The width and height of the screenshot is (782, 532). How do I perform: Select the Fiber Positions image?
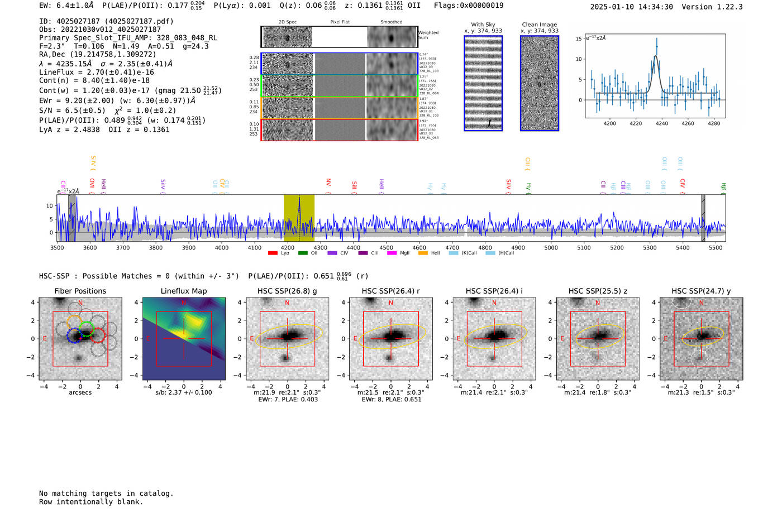(x=80, y=338)
